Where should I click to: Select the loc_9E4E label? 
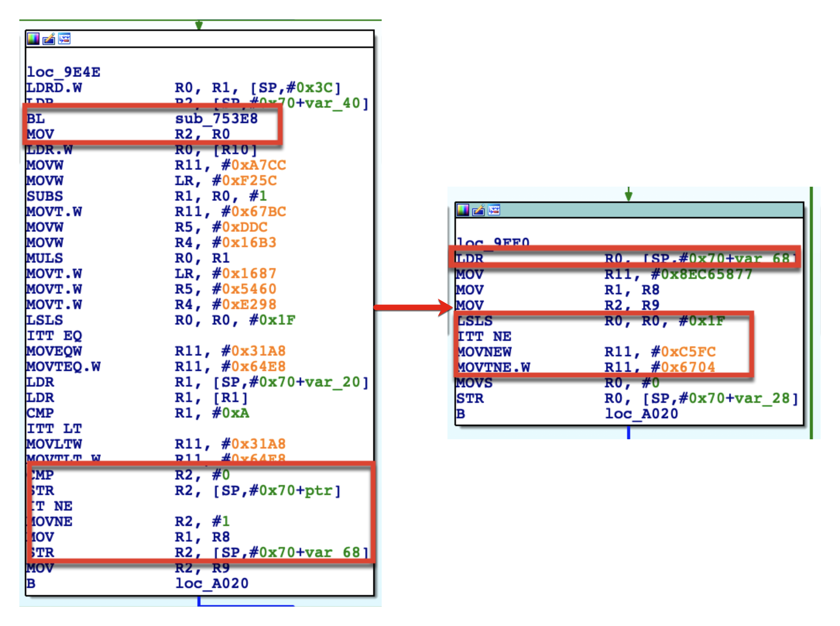(x=63, y=72)
